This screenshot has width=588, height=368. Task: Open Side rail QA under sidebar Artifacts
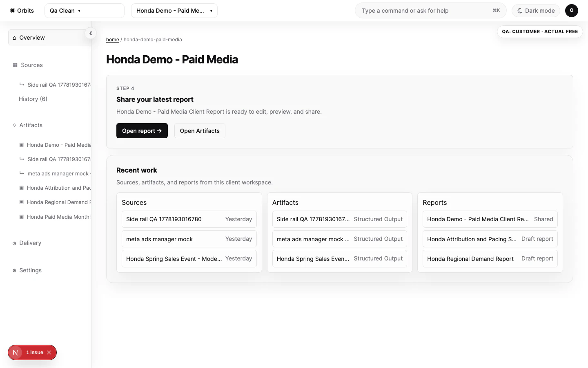pyautogui.click(x=55, y=159)
